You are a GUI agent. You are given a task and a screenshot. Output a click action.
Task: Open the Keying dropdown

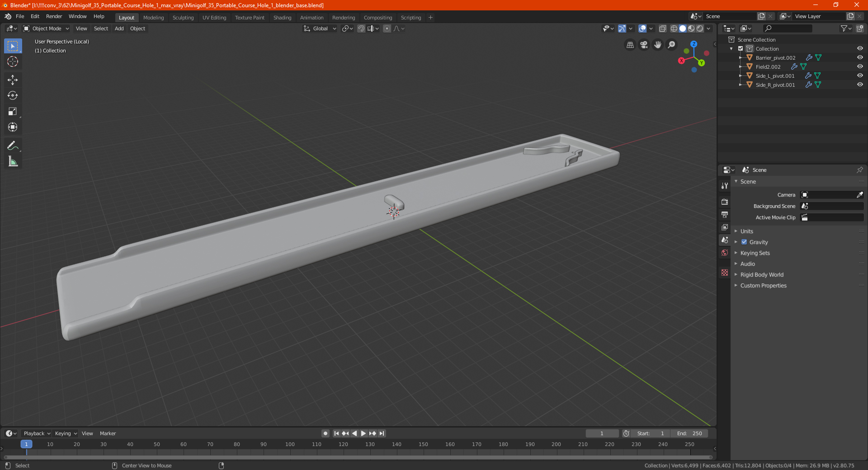pyautogui.click(x=66, y=433)
